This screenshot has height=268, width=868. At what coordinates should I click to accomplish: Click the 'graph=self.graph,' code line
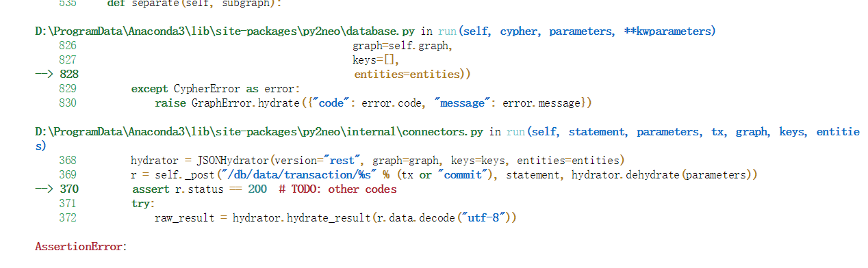pyautogui.click(x=403, y=46)
